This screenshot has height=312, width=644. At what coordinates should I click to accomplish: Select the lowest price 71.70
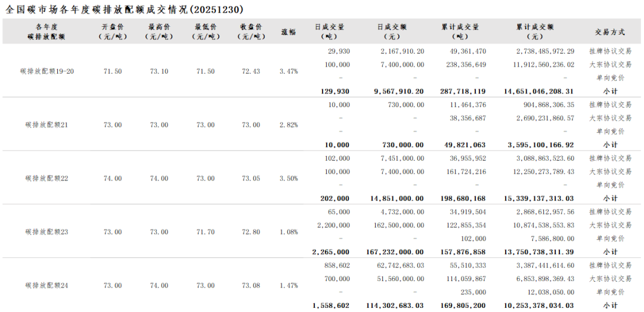[x=205, y=232]
